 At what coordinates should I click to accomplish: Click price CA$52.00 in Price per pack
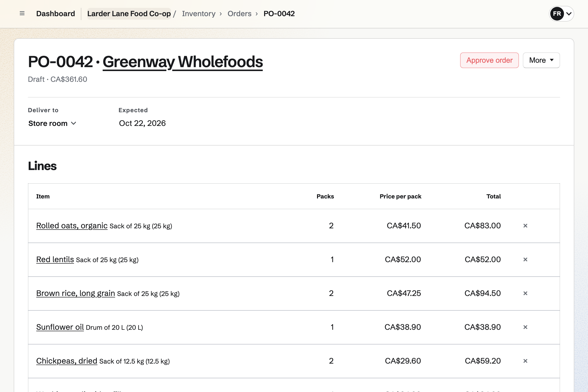[403, 259]
